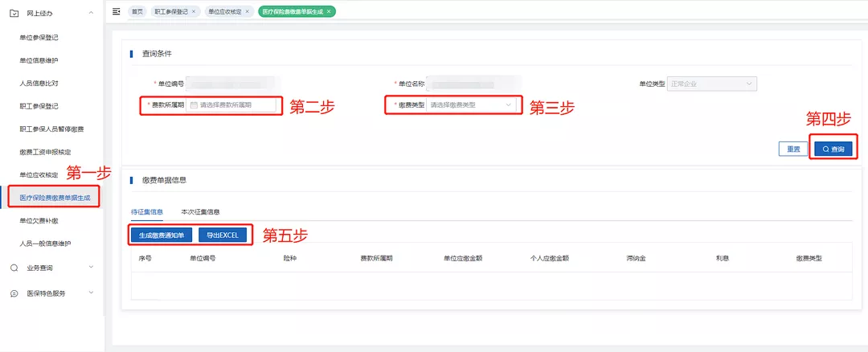
Task: Close the 职工参保登记 tab
Action: [194, 12]
